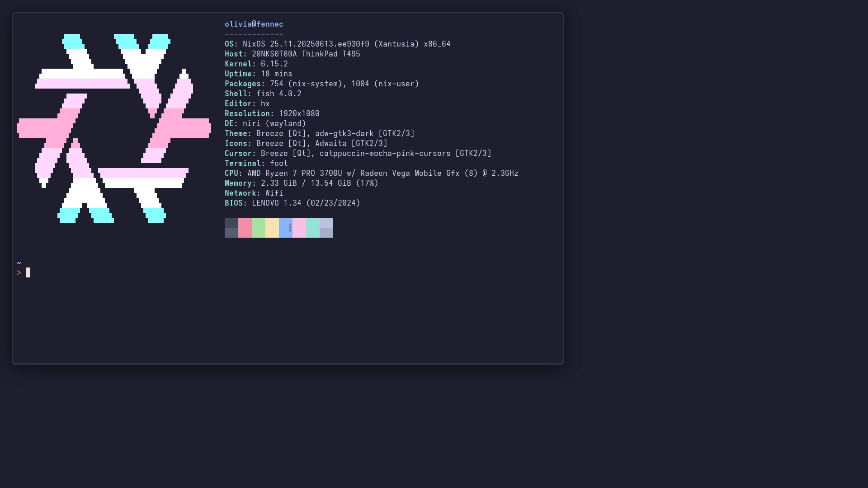Click the '1004 (nix-user)' package count
This screenshot has height=488, width=868.
[x=385, y=84]
